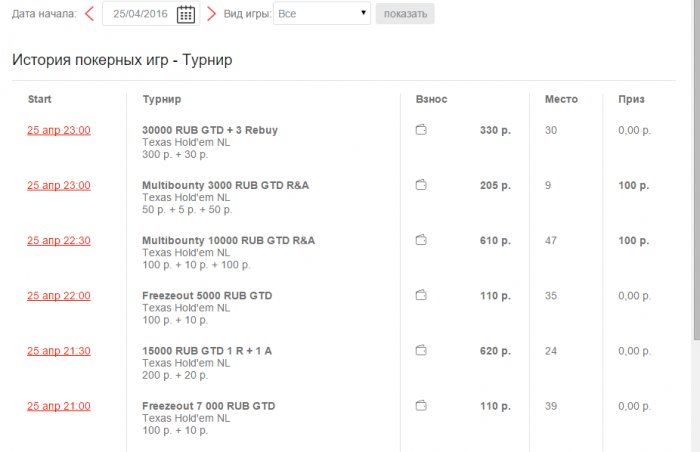The height and width of the screenshot is (452, 700).
Task: Open the 25 апр 22:00 tournament link
Action: (x=58, y=295)
